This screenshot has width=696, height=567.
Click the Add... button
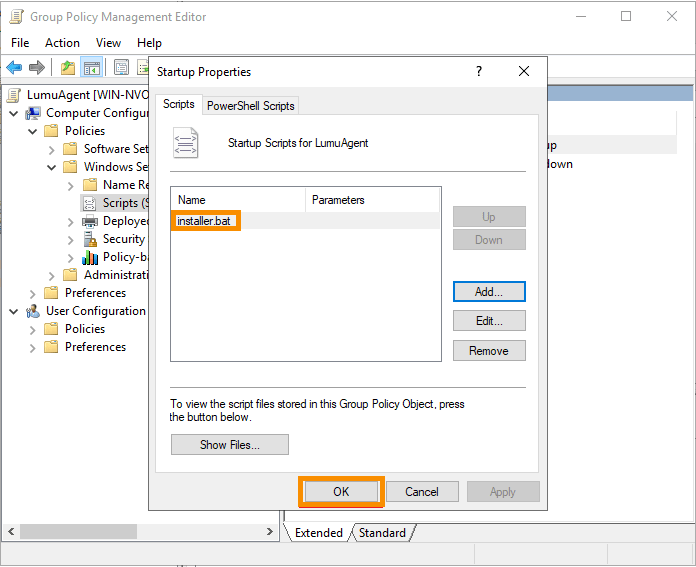click(489, 292)
